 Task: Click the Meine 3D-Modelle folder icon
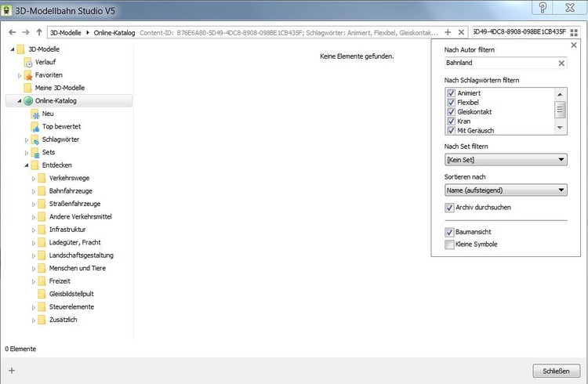coord(27,88)
